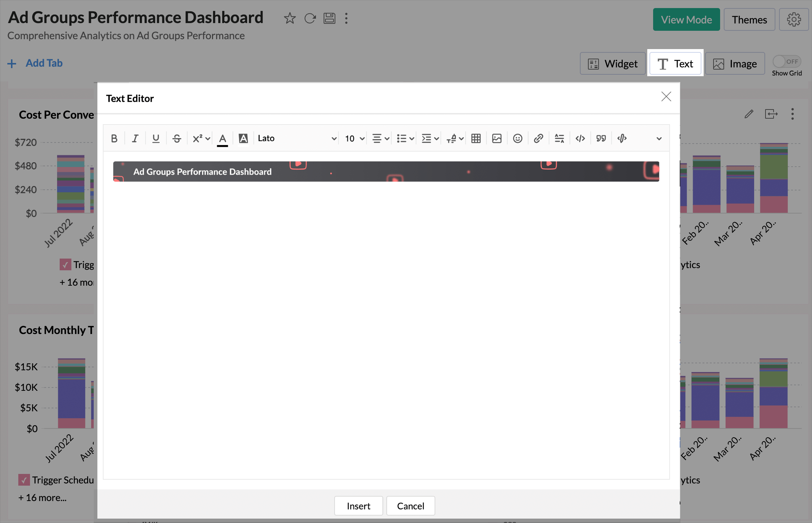The width and height of the screenshot is (812, 523).
Task: Insert a blockquote
Action: coord(601,138)
